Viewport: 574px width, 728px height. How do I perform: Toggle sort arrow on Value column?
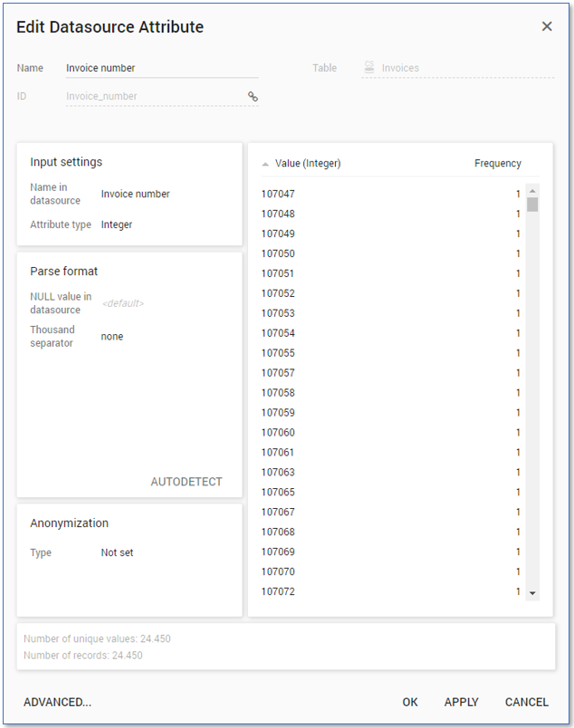pyautogui.click(x=265, y=164)
